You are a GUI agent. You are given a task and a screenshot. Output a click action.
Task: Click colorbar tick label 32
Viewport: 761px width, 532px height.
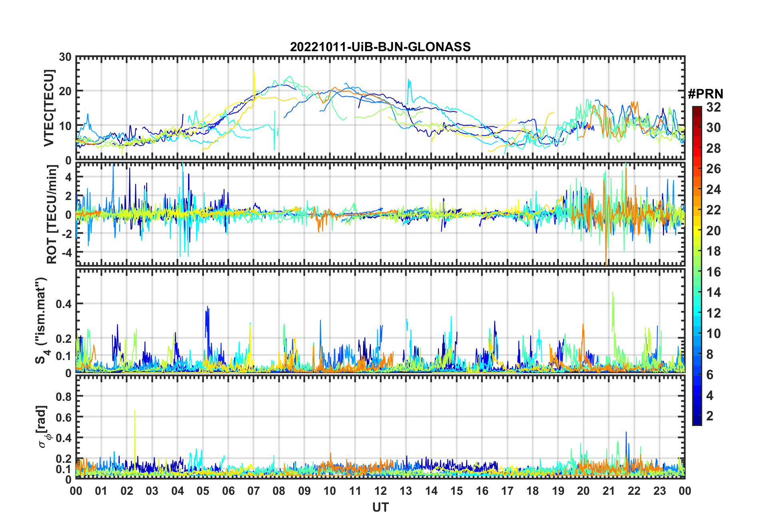pos(713,107)
